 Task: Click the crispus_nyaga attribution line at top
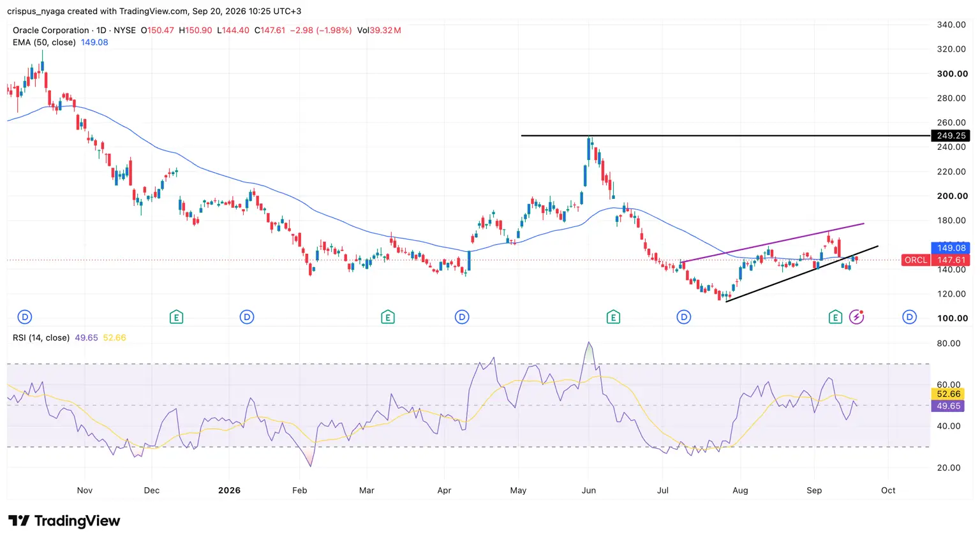tap(154, 11)
